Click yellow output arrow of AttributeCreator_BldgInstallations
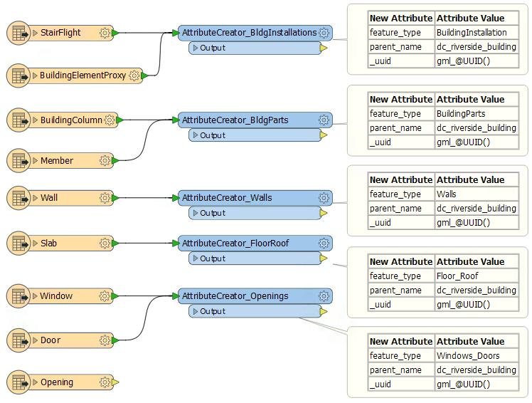 pyautogui.click(x=324, y=48)
